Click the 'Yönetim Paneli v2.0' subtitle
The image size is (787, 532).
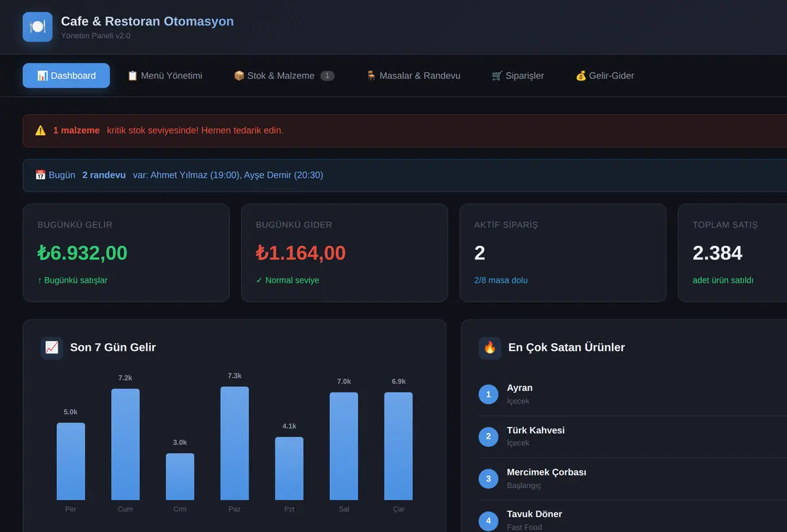96,35
